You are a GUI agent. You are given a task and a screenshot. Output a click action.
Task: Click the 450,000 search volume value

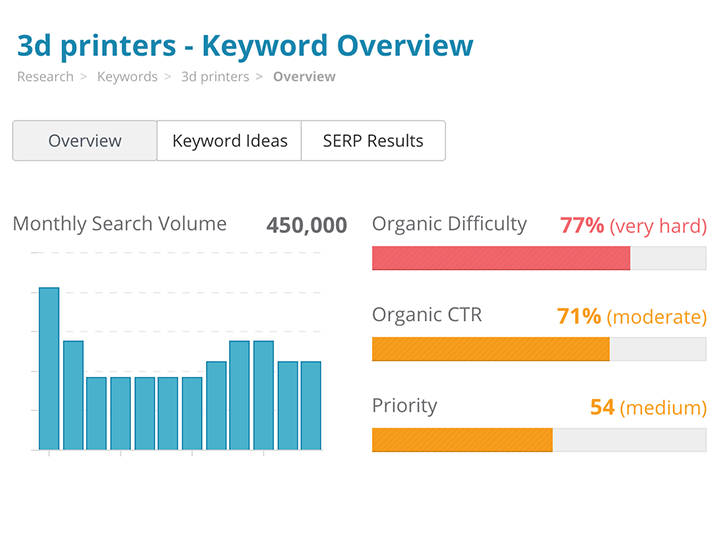306,225
